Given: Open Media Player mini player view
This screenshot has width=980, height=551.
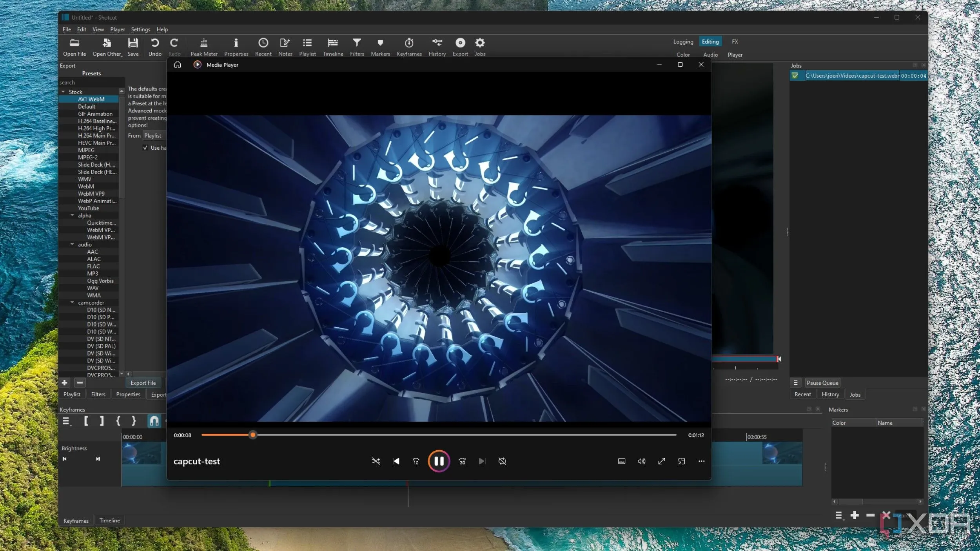Looking at the screenshot, I should (682, 461).
